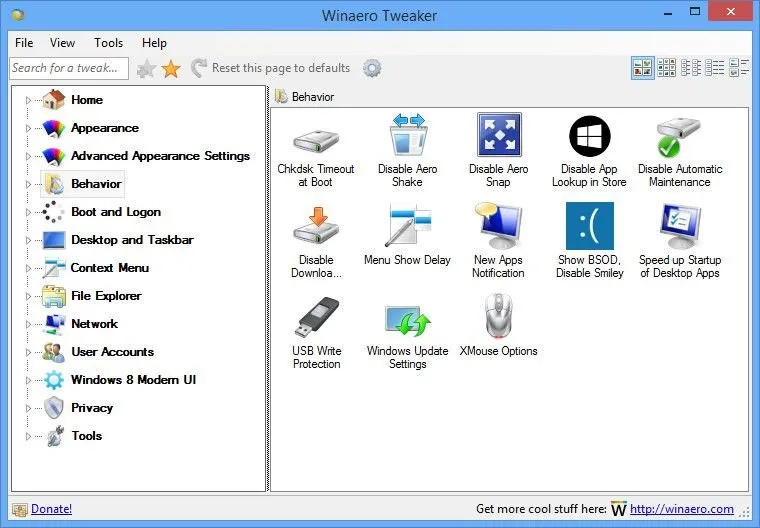Click the Search for a tweak field

tap(68, 68)
